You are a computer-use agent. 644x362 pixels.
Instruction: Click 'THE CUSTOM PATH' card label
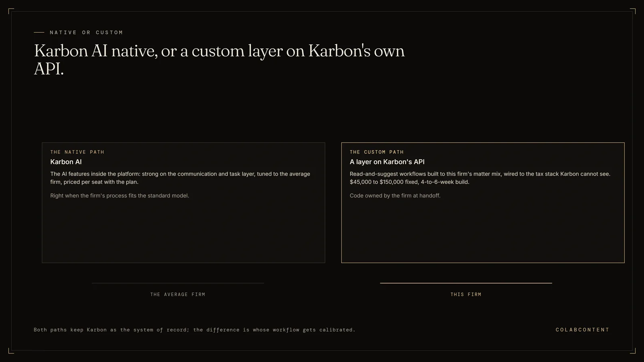click(x=377, y=152)
